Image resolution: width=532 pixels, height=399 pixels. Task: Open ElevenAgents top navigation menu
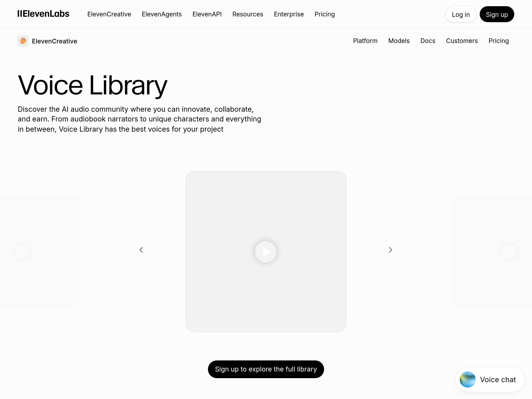(162, 14)
